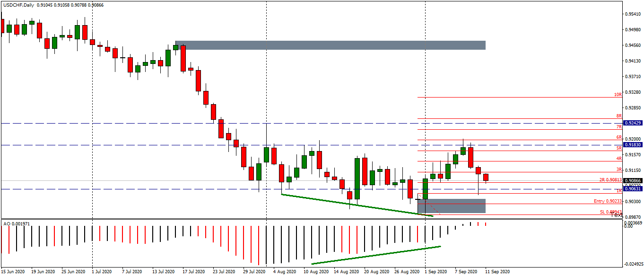Select the gray supply zone rectangle near 0.9456

(331, 45)
